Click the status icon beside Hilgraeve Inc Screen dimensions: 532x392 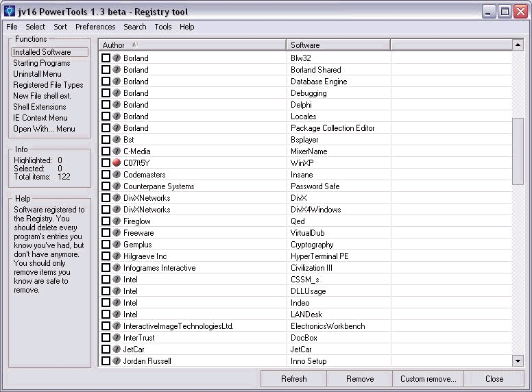[117, 256]
